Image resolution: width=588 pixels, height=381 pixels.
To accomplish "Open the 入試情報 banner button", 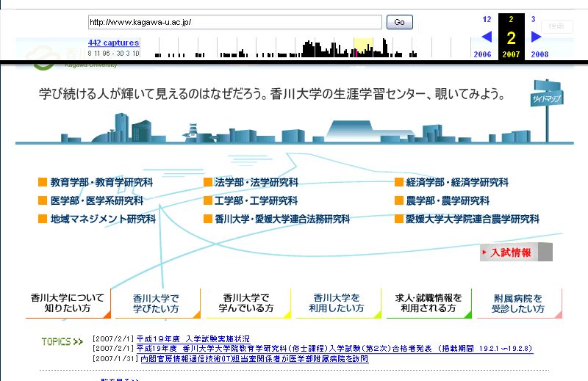I will pos(516,253).
